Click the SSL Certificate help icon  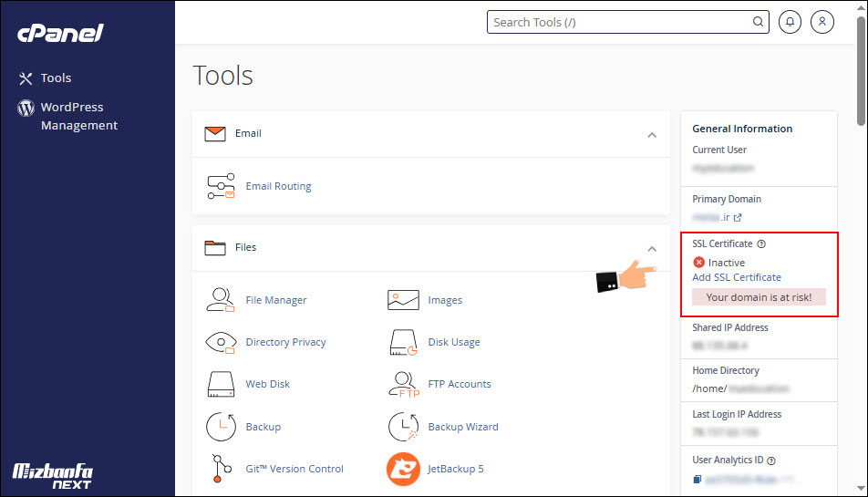pyautogui.click(x=761, y=244)
